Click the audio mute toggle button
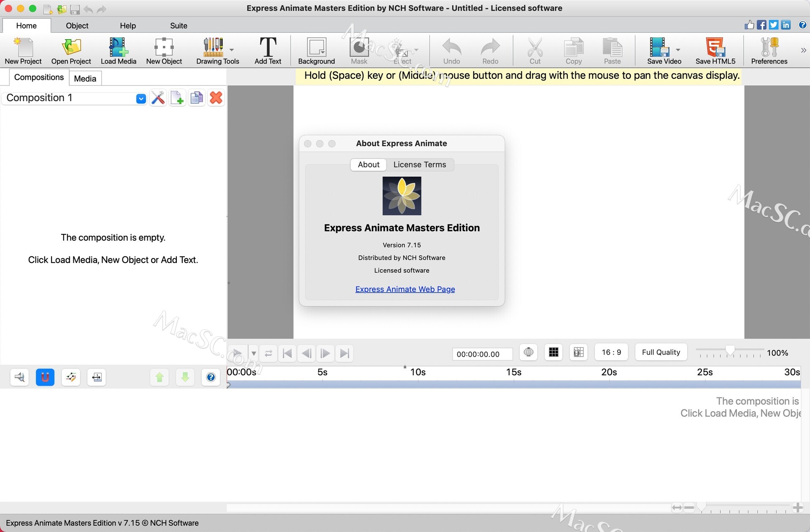The height and width of the screenshot is (532, 810). [19, 377]
